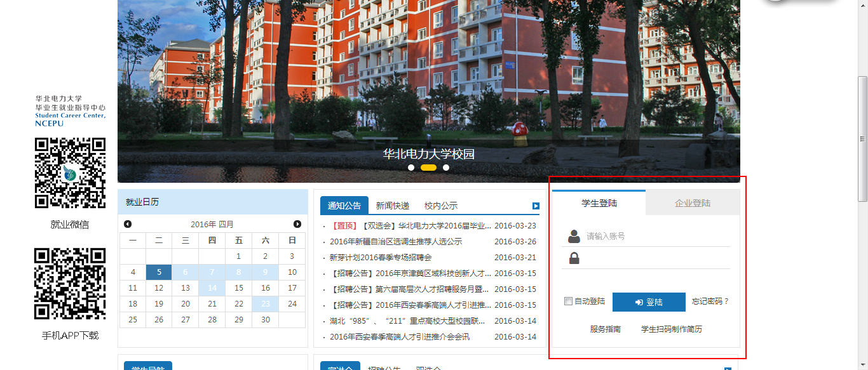The width and height of the screenshot is (868, 370).
Task: Open the 校内公示 tab
Action: click(441, 206)
